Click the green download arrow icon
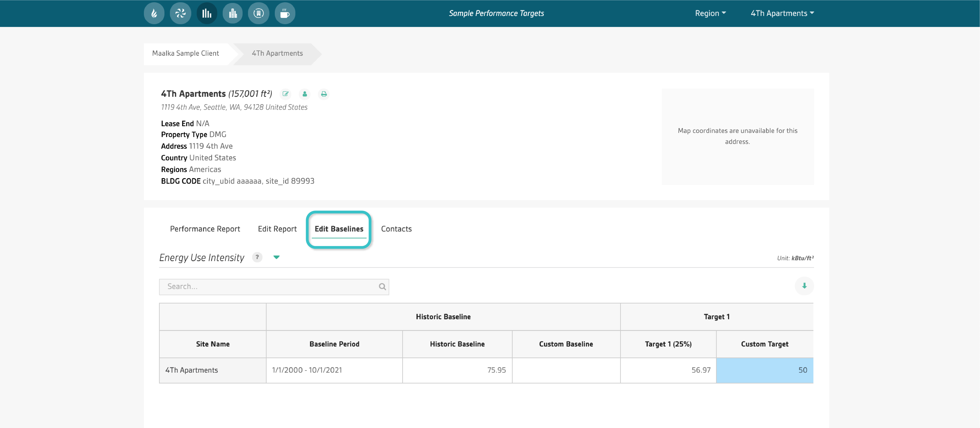Viewport: 980px width, 428px height. (804, 286)
